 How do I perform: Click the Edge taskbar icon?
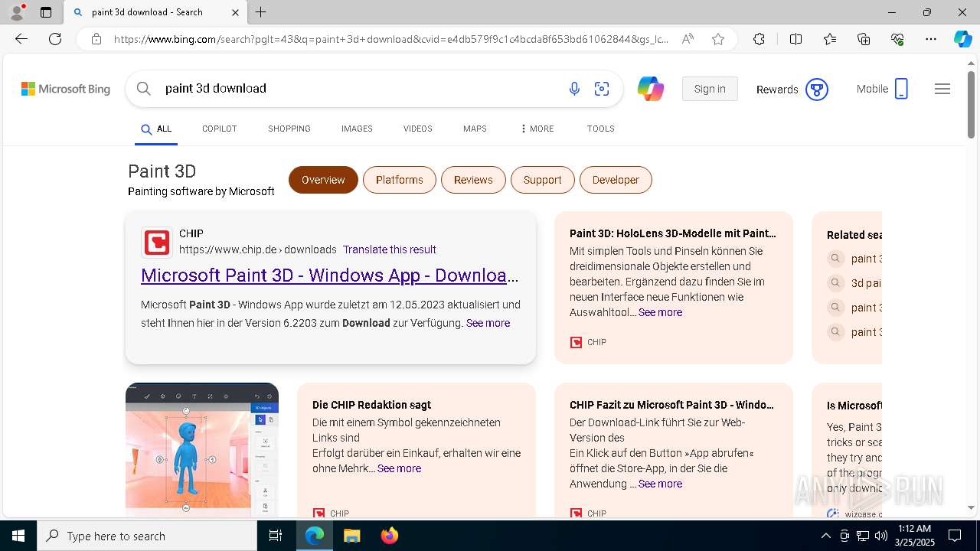coord(315,536)
